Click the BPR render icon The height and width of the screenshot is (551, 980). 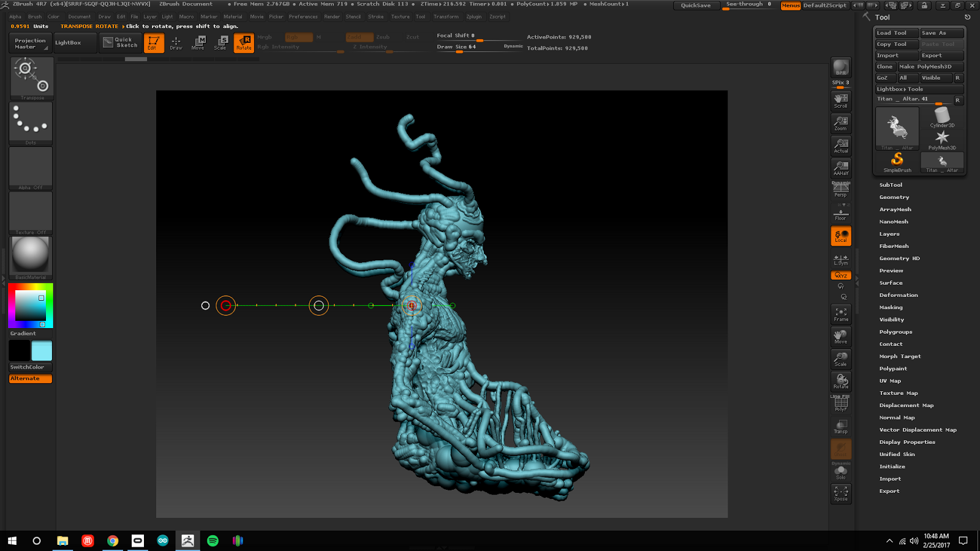pos(841,67)
